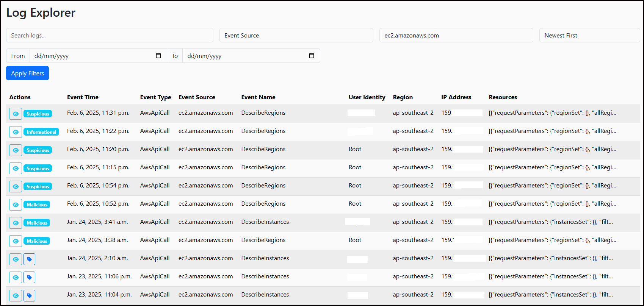Click the From date dd/mm/yyyy field
This screenshot has height=306, width=644.
coord(91,56)
